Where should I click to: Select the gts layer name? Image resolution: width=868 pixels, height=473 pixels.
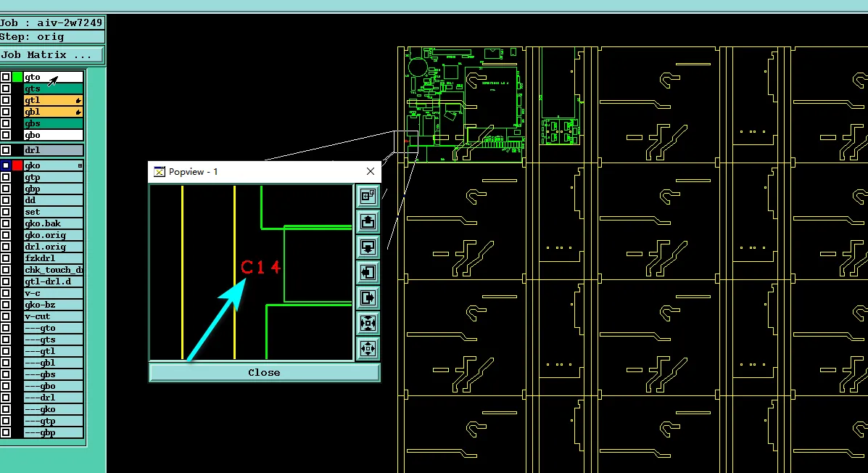click(53, 89)
